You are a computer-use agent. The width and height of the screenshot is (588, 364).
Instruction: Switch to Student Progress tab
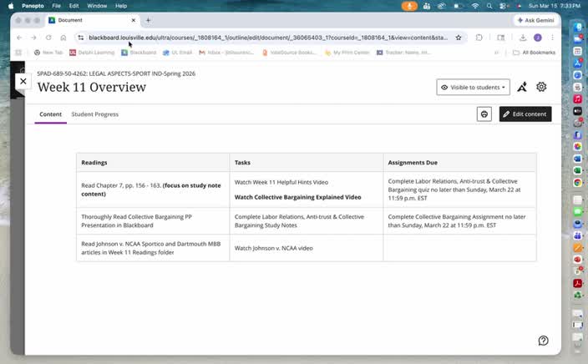tap(95, 114)
